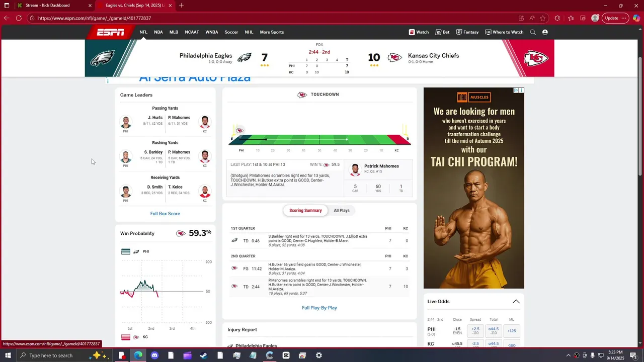644x362 pixels.
Task: Open the browser extensions puzzle icon
Action: tap(557, 18)
